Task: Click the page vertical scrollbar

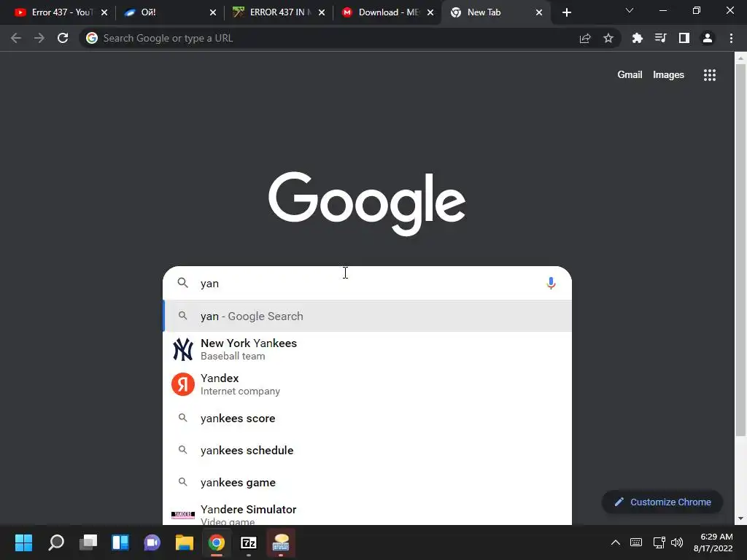Action: click(740, 250)
